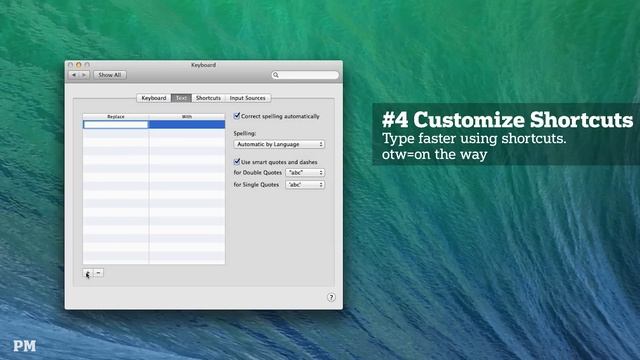
Task: Click the Replace column header
Action: point(116,117)
